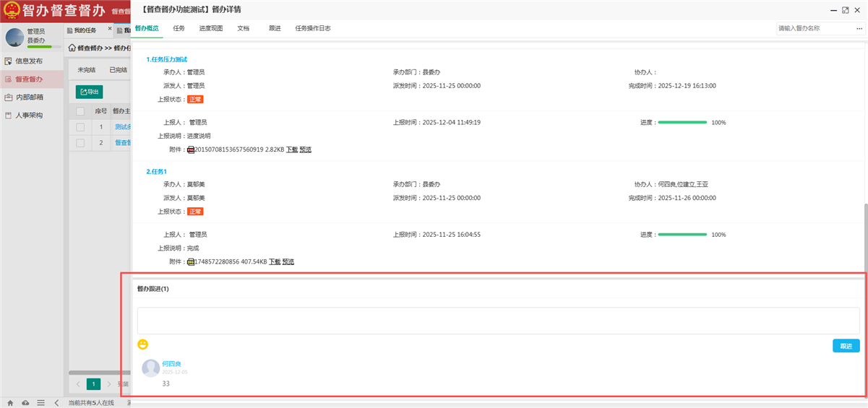Toggle the select-all checkbox in table header
This screenshot has width=868, height=408.
(80, 111)
